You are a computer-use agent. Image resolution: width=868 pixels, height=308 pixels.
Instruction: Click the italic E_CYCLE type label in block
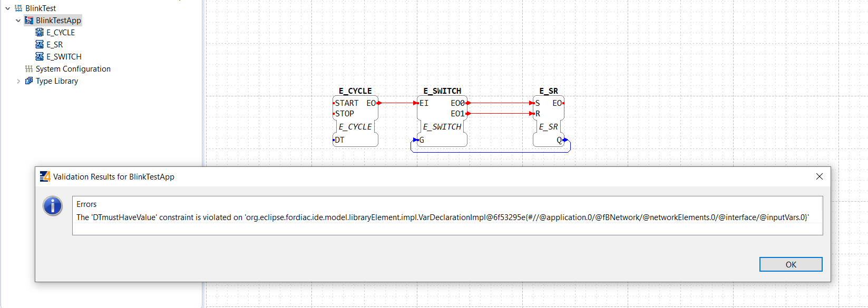coord(355,127)
